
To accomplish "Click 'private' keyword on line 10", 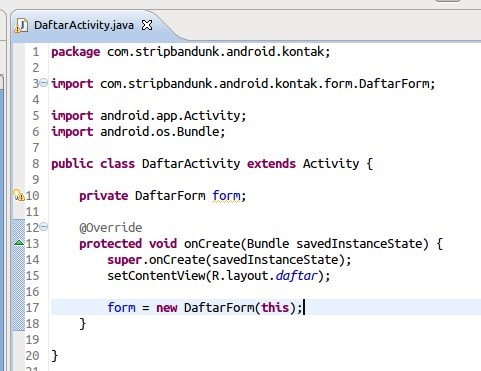I will tap(104, 196).
